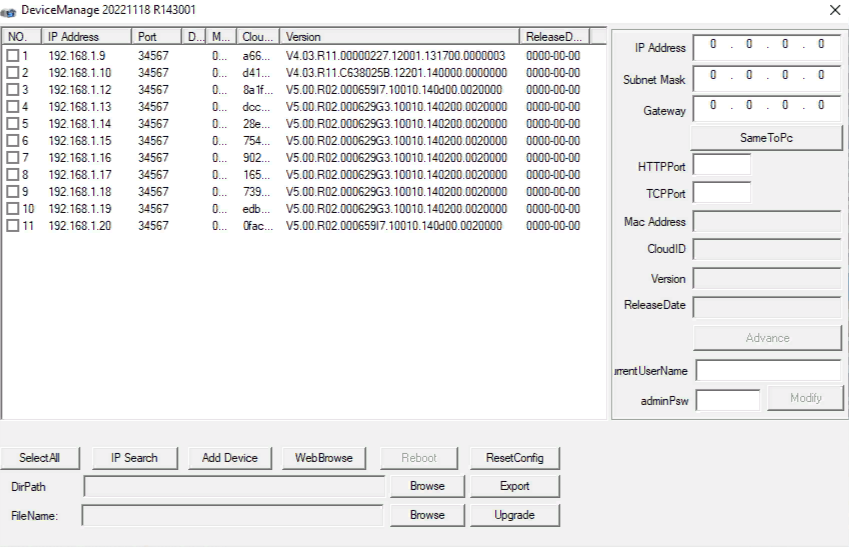Browse for the DirPath folder
The width and height of the screenshot is (849, 547).
(x=427, y=486)
